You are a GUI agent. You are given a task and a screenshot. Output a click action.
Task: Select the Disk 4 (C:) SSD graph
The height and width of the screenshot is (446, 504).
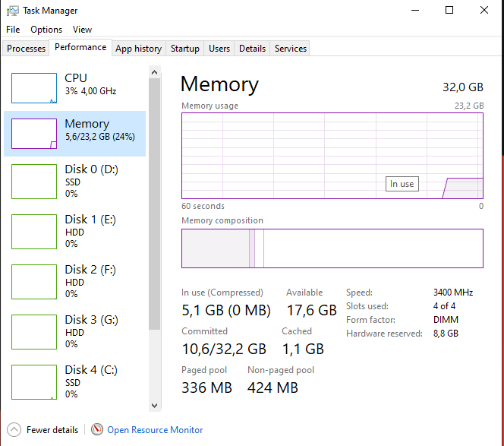[34, 382]
